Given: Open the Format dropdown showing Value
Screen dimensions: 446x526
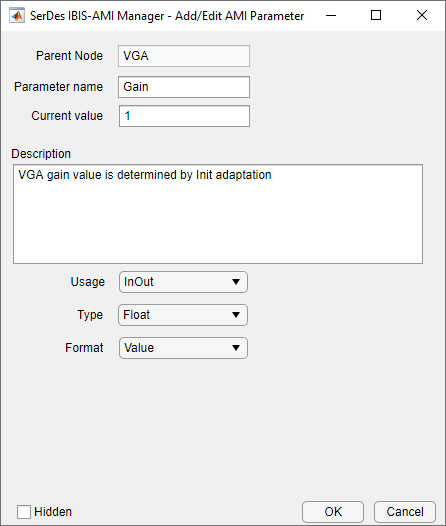Looking at the screenshot, I should (183, 348).
